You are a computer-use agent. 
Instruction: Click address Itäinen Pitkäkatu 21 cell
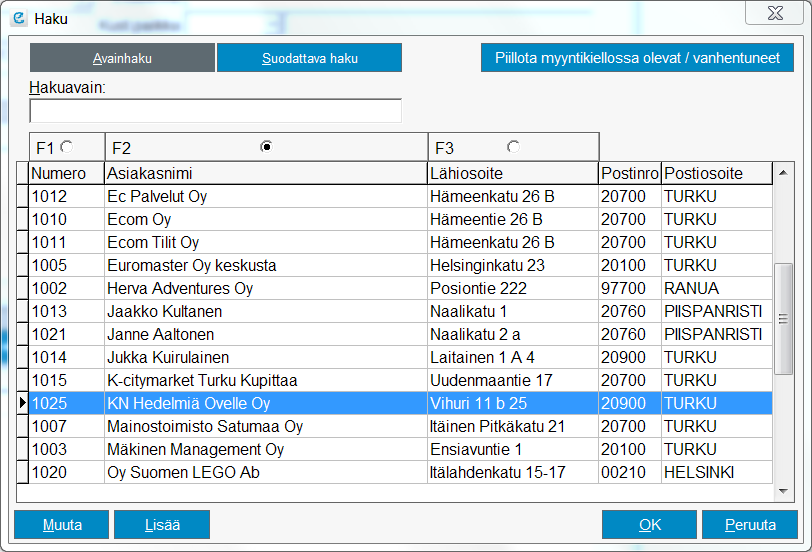point(513,426)
